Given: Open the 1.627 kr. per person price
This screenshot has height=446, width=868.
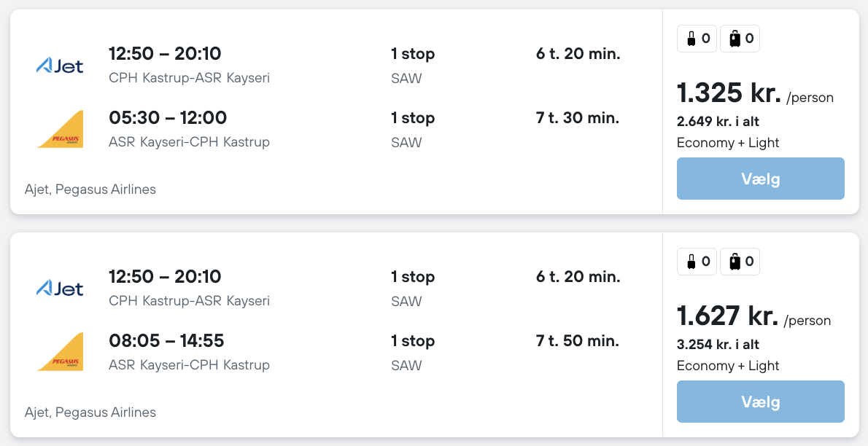Looking at the screenshot, I should [x=728, y=316].
